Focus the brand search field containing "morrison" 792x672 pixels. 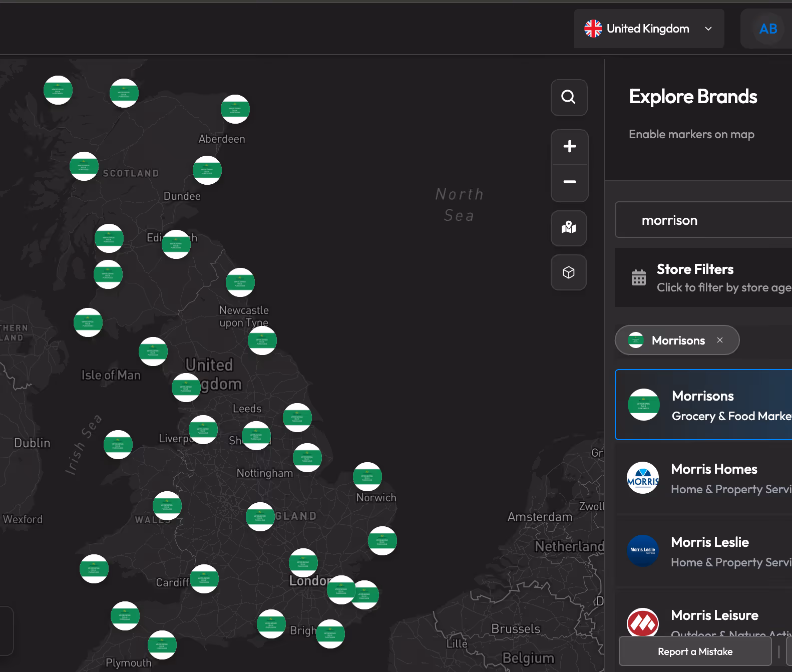coord(703,220)
